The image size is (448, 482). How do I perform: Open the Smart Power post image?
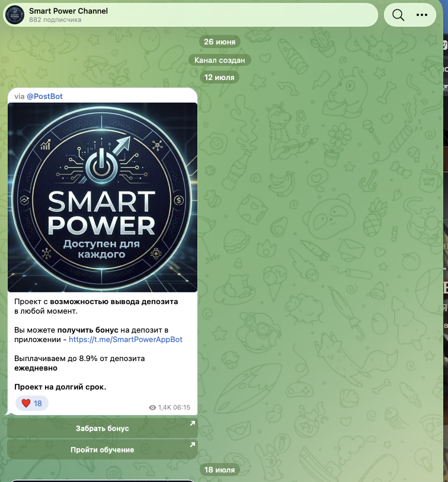coord(103,197)
